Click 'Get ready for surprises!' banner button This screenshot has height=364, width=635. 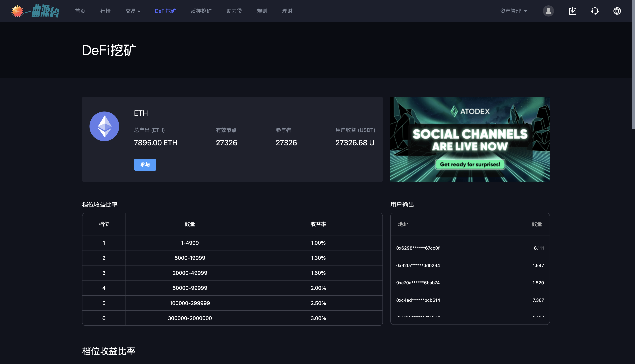pos(470,164)
